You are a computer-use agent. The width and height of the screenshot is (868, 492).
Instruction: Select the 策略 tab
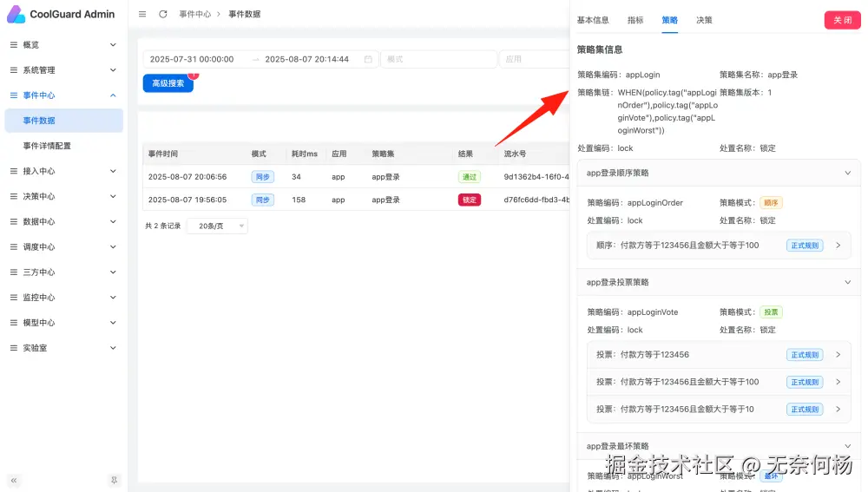click(x=670, y=20)
